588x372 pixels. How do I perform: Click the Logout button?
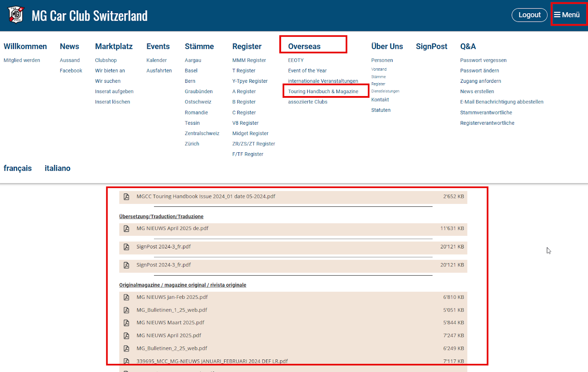pos(530,15)
